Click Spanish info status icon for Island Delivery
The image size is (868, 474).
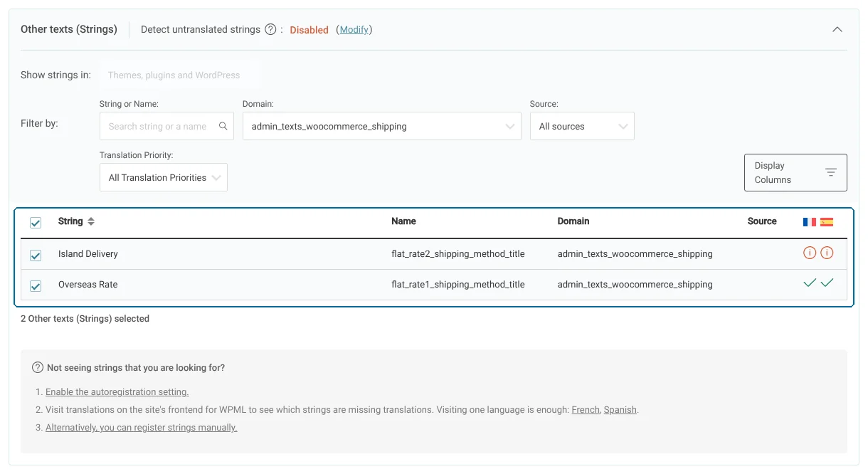[827, 253]
